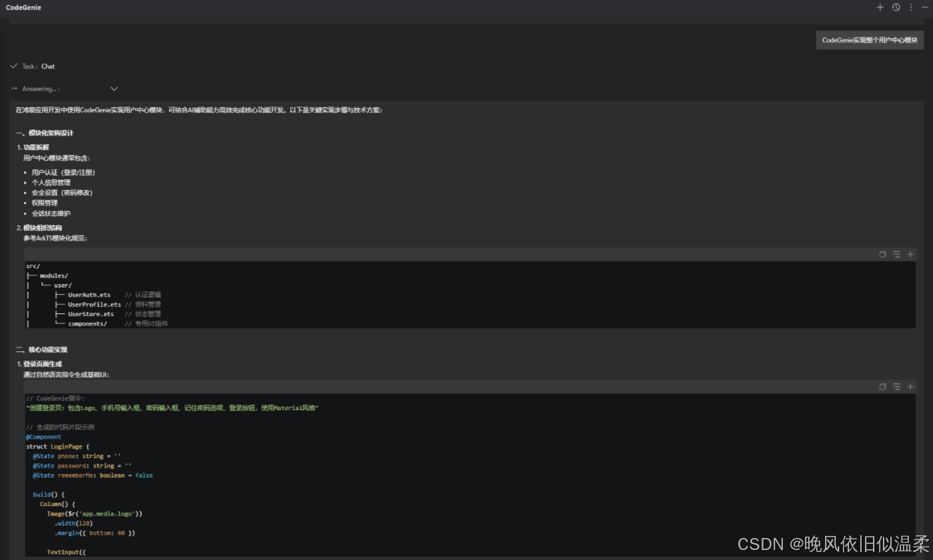Open the chat history clock icon

896,7
